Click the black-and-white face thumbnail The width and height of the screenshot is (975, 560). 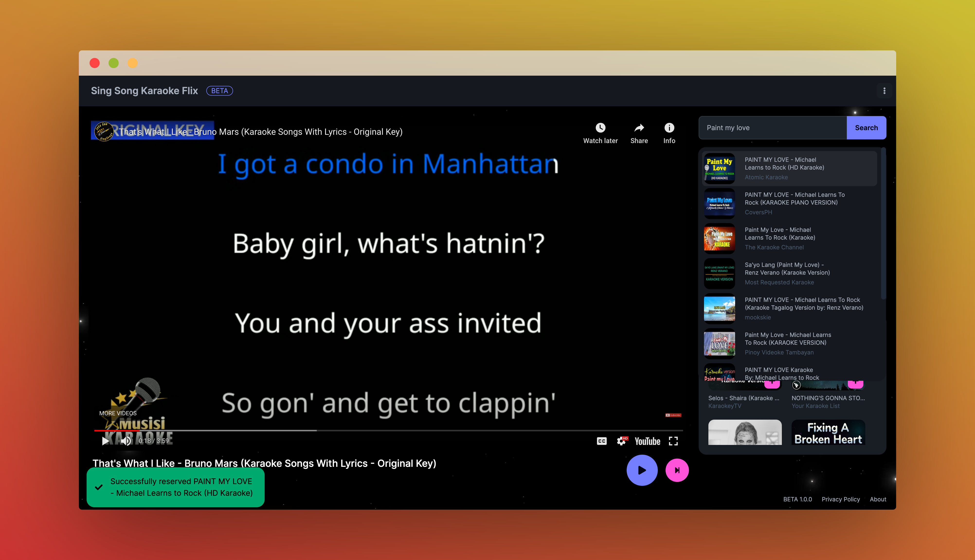point(745,432)
